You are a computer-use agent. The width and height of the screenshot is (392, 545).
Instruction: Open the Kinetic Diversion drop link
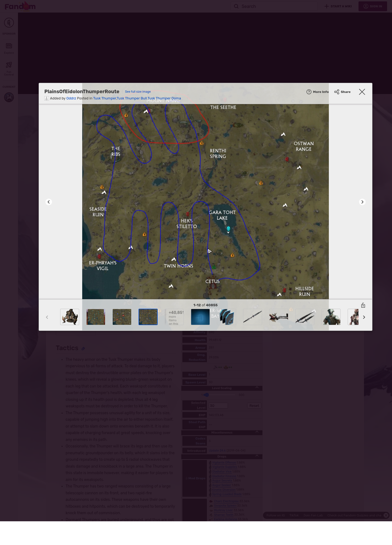point(224,490)
